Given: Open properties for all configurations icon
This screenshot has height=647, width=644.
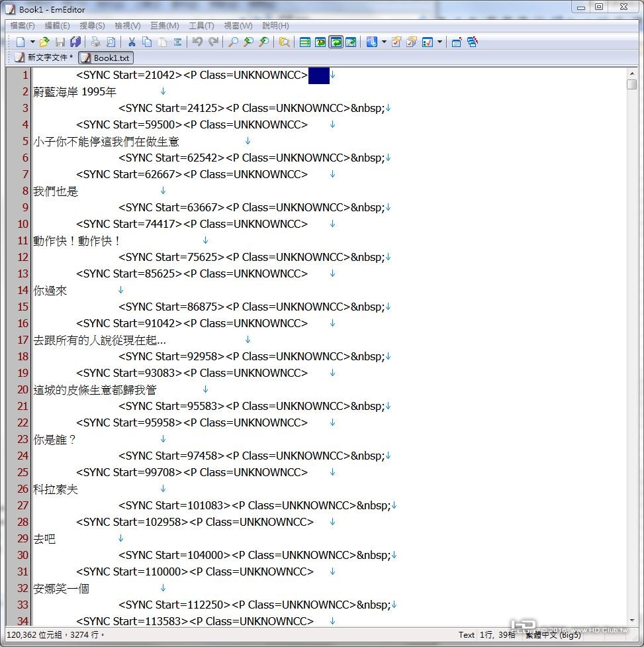Looking at the screenshot, I should click(412, 42).
